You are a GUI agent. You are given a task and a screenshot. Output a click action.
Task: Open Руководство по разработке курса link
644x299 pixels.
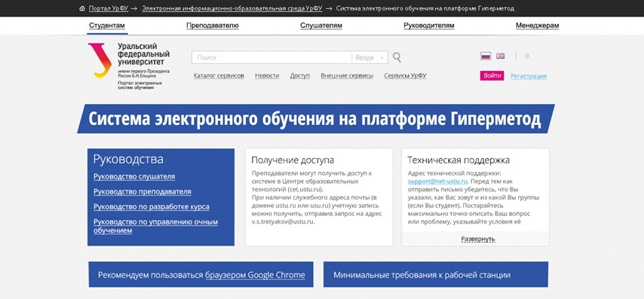(151, 206)
